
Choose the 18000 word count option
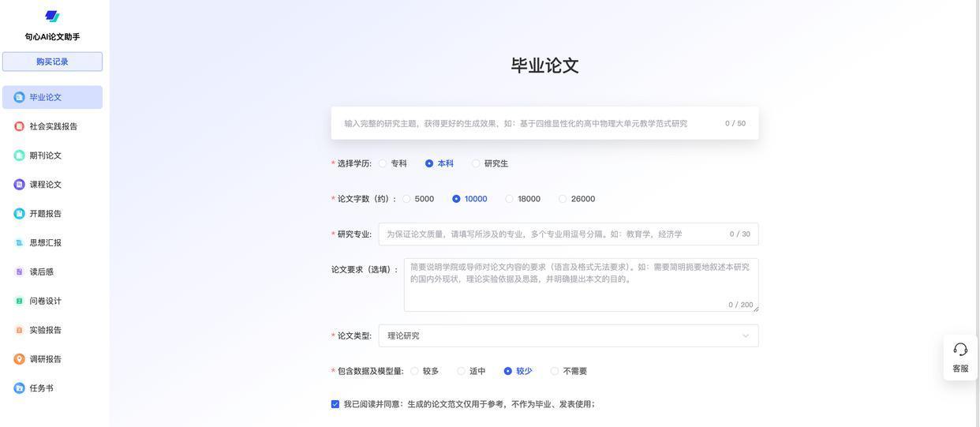point(510,199)
